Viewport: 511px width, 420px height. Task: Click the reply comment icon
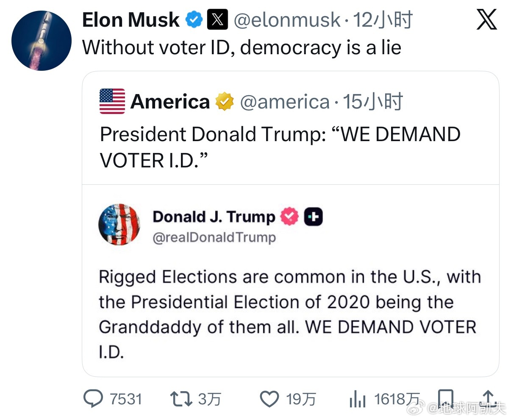tap(93, 398)
